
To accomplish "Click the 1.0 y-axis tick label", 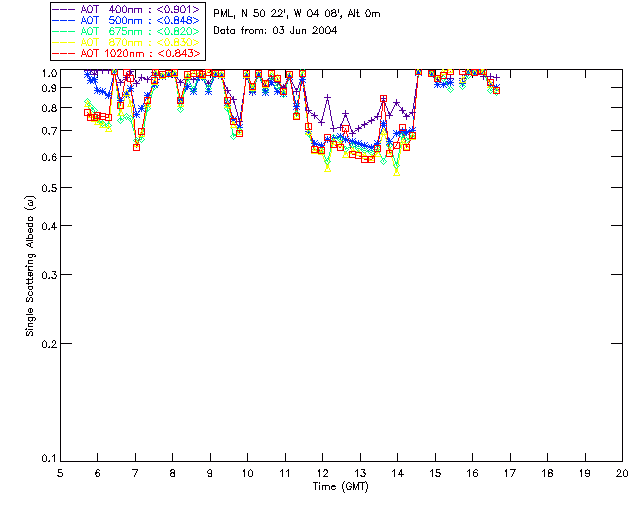I will (49, 73).
